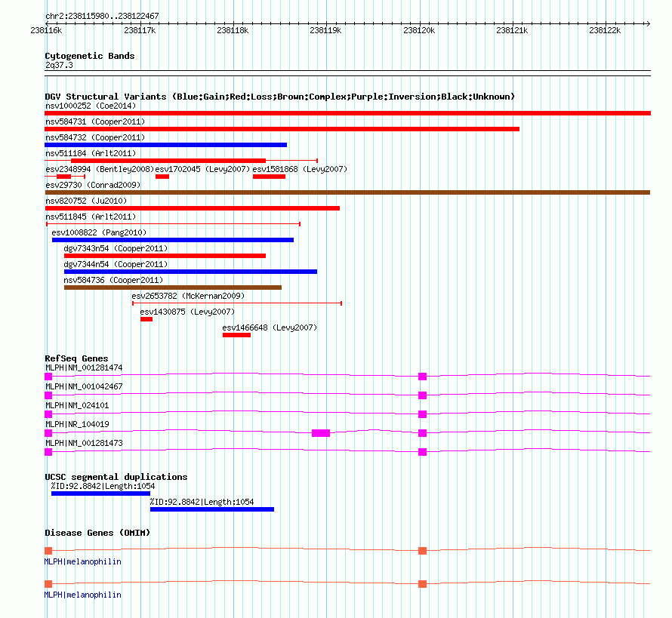Click the first %ID:92.8842|Length:1054 label
Image resolution: width=672 pixels, height=618 pixels.
click(103, 486)
